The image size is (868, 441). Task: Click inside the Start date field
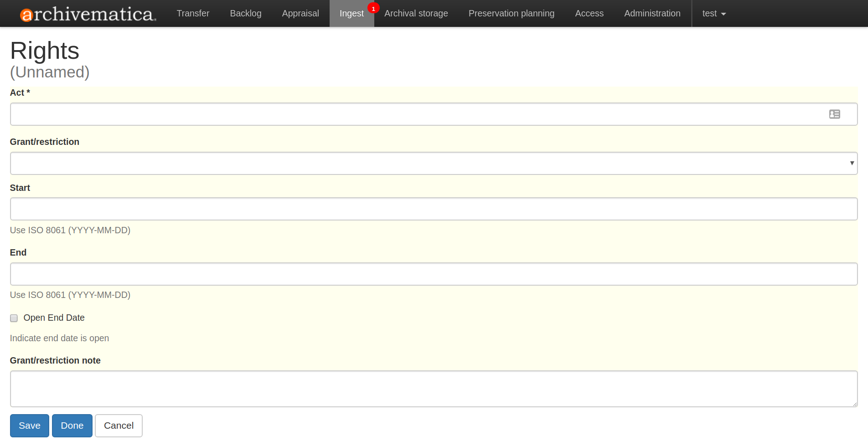coord(433,209)
